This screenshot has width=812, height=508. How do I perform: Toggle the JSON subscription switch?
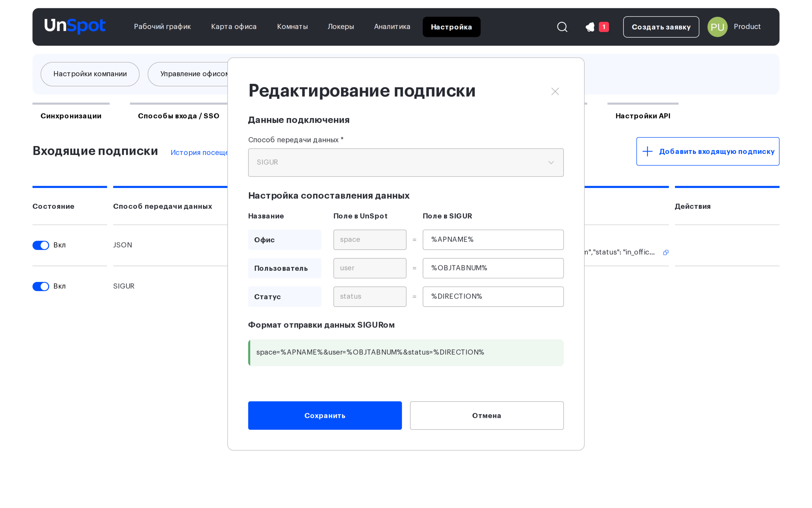click(x=41, y=245)
